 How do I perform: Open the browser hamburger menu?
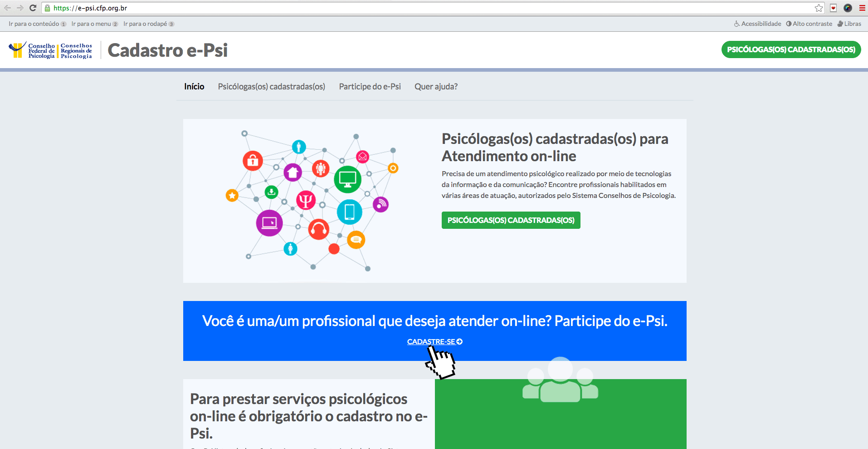862,8
